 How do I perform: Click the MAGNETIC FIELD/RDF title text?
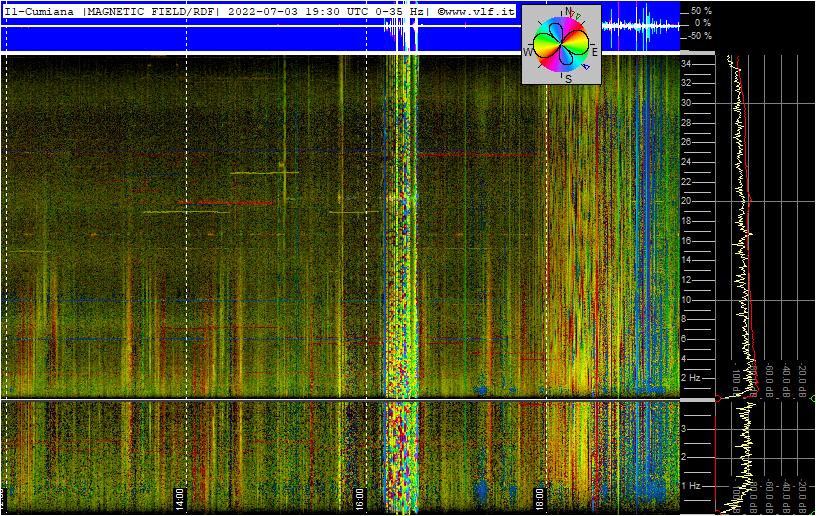(x=151, y=11)
